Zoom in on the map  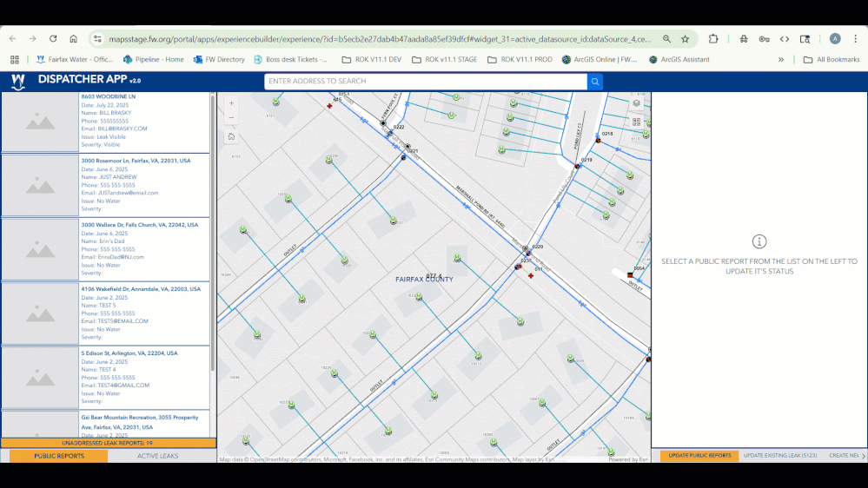click(x=231, y=103)
